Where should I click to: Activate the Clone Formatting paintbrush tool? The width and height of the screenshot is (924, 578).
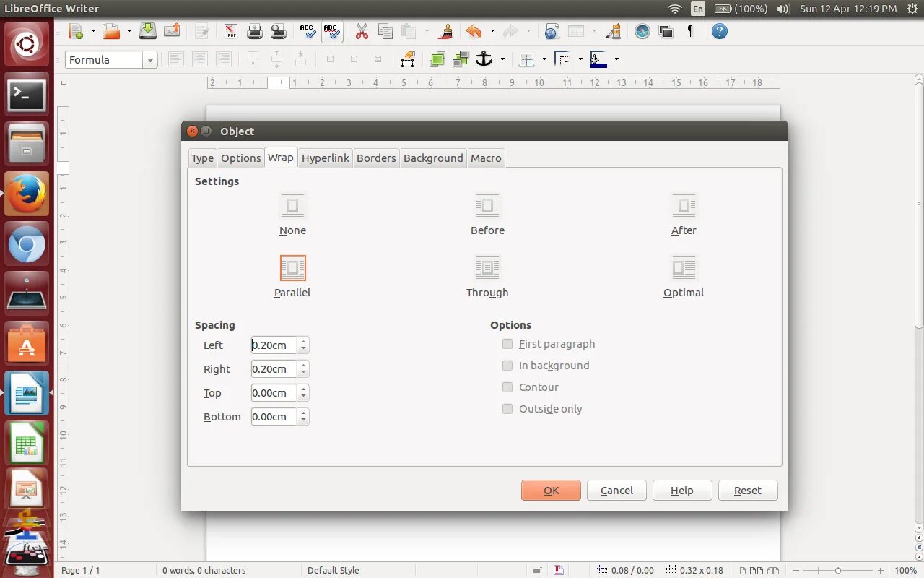(445, 31)
